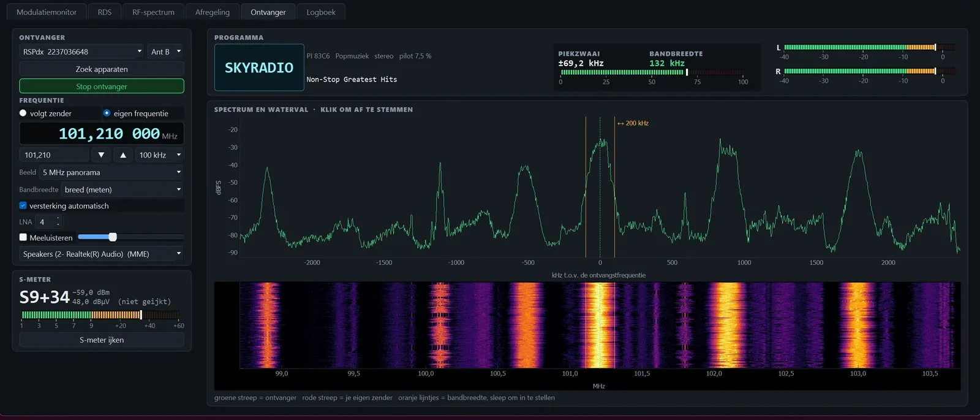Click the R channel audio level meter
Image resolution: width=980 pixels, height=420 pixels.
pos(869,71)
